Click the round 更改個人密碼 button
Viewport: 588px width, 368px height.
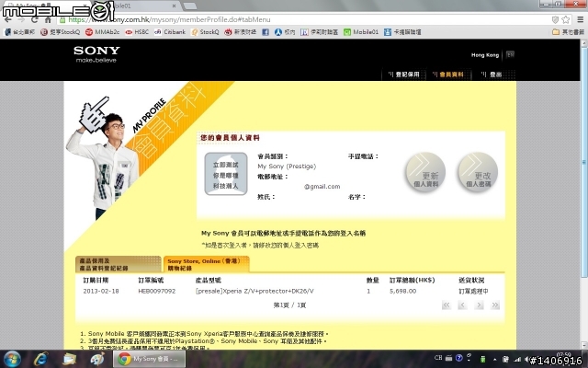pyautogui.click(x=478, y=172)
